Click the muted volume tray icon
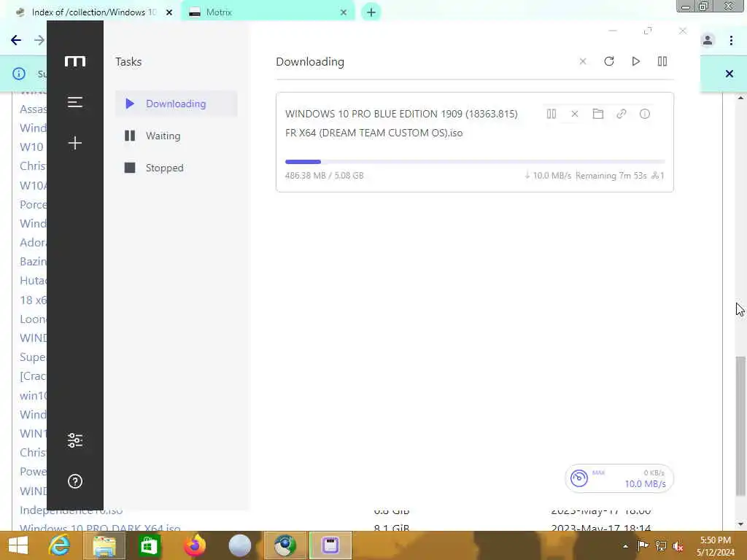Image resolution: width=747 pixels, height=560 pixels. pyautogui.click(x=678, y=546)
